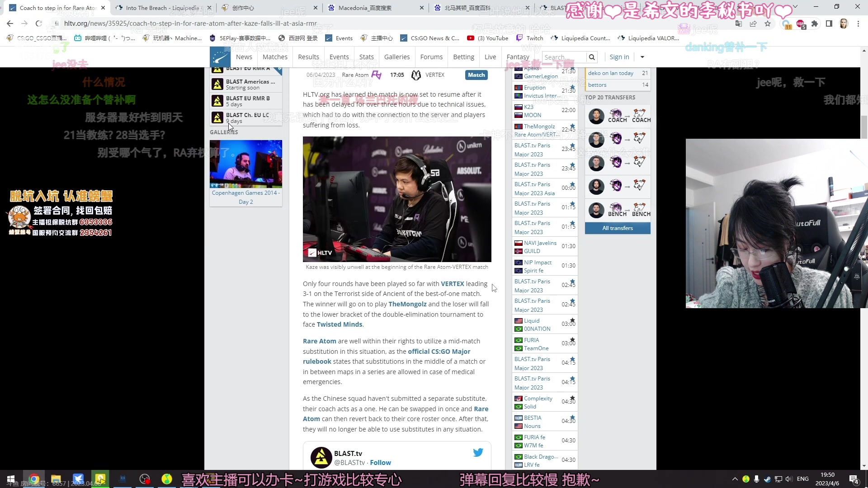Open the News menu
Screen dimensions: 868x488
(244, 57)
